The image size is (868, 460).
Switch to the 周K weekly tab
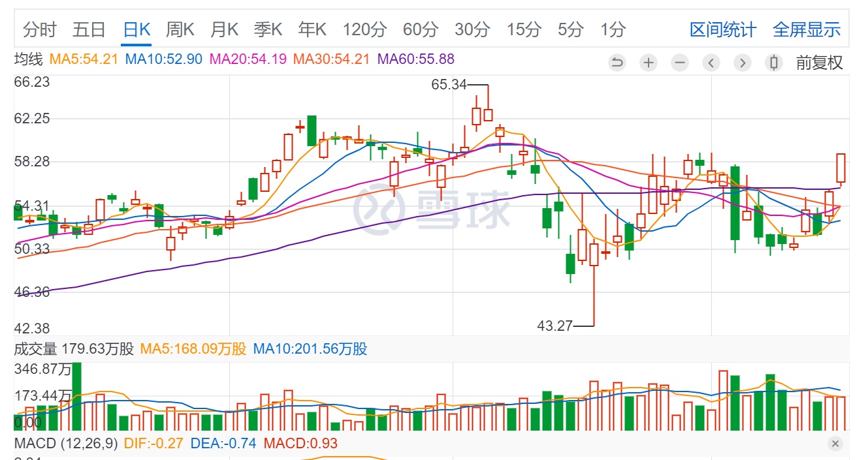click(x=180, y=29)
